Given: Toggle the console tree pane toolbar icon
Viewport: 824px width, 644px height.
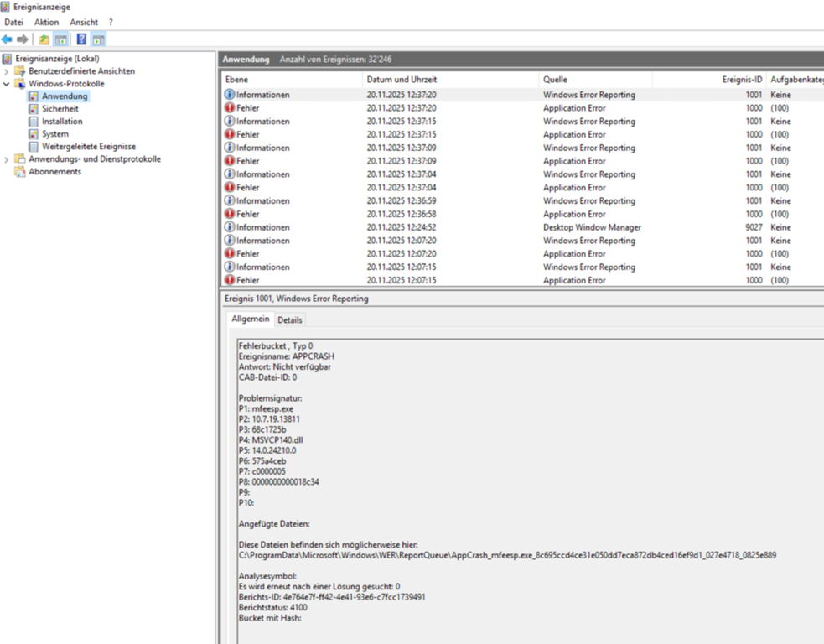Looking at the screenshot, I should (x=60, y=39).
